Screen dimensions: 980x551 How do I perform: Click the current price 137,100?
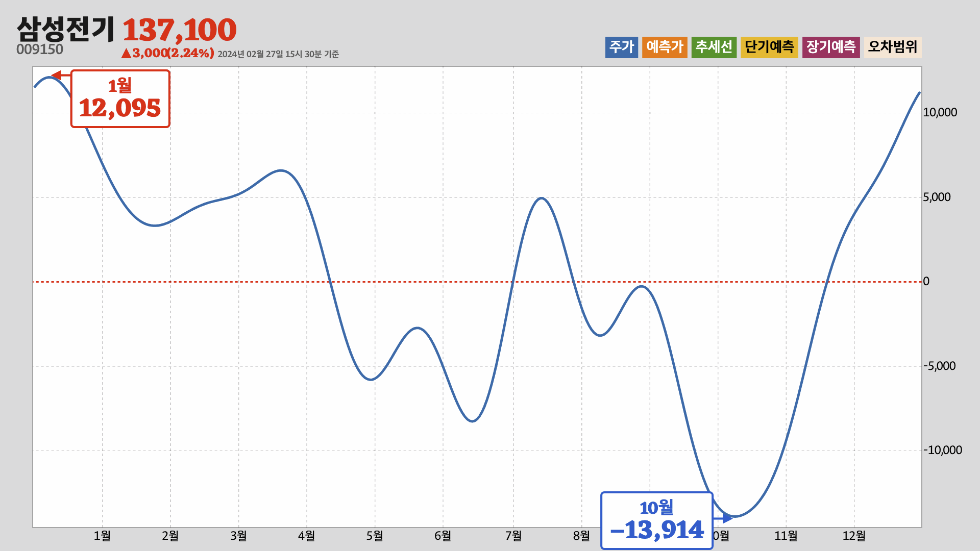(179, 30)
